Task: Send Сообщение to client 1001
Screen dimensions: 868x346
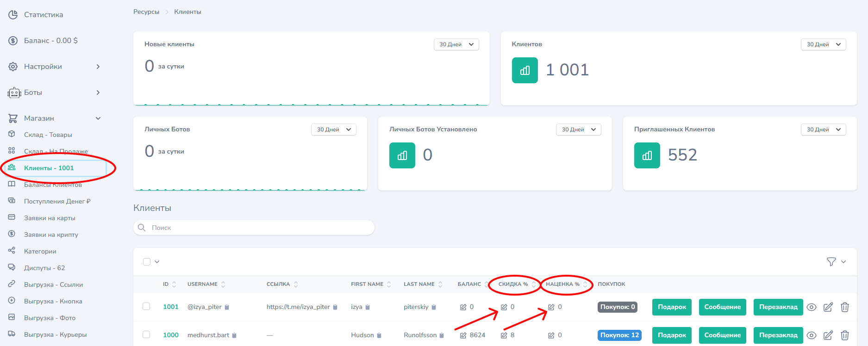Action: pyautogui.click(x=722, y=307)
